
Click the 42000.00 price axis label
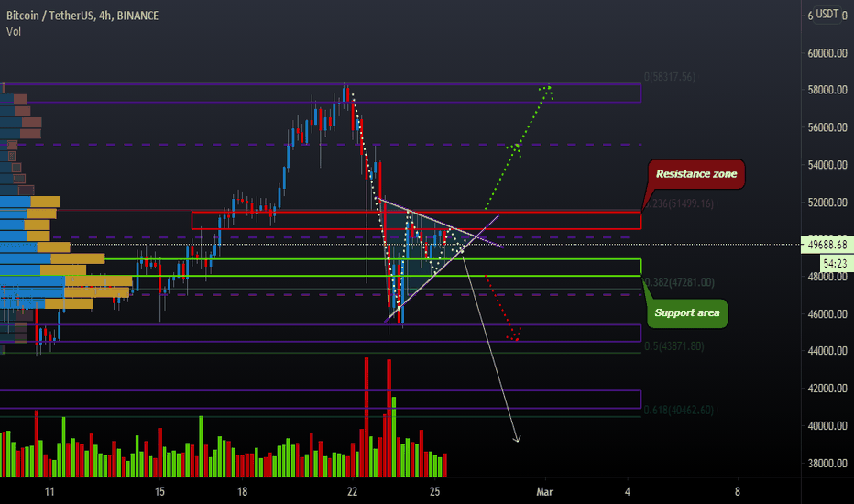coord(827,389)
